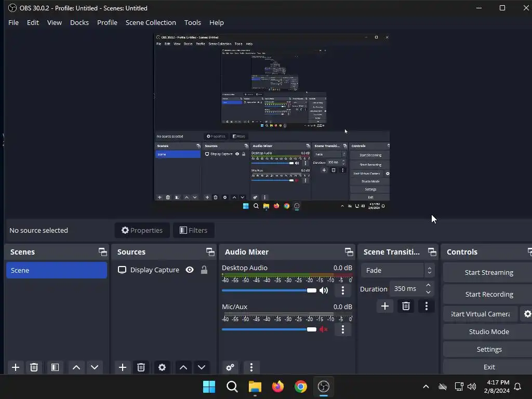
Task: Open taskbar Search
Action: (x=232, y=387)
